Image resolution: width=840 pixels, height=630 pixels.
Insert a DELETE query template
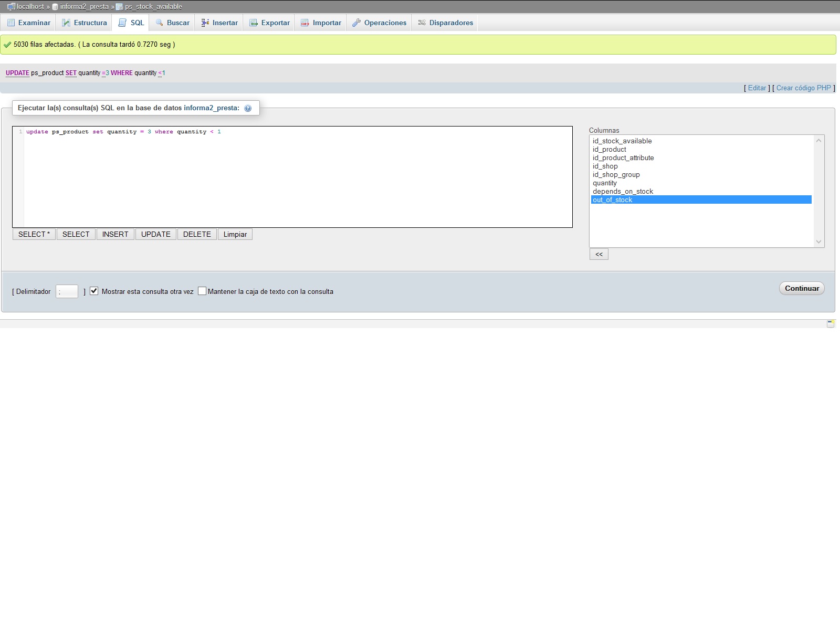click(197, 234)
